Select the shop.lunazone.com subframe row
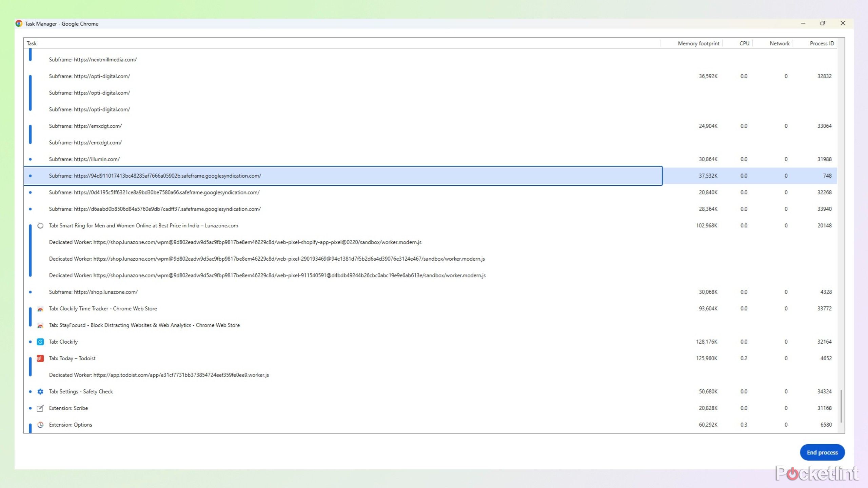This screenshot has height=488, width=868. click(x=93, y=292)
